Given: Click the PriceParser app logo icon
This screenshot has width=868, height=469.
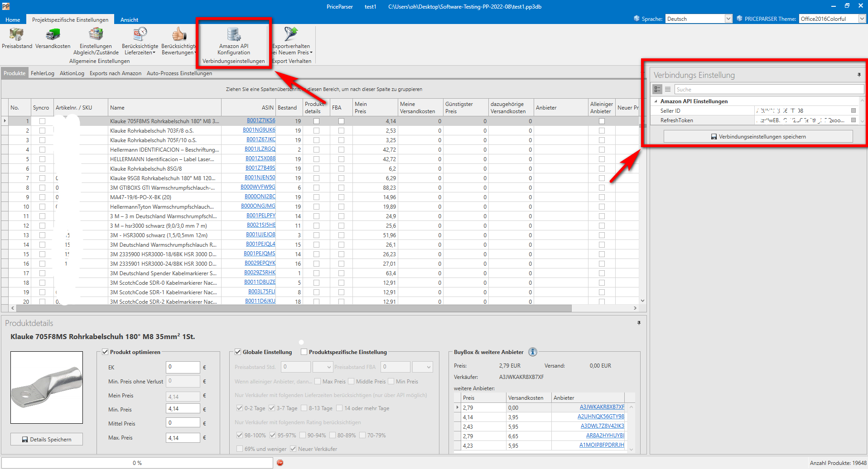Looking at the screenshot, I should pos(6,6).
